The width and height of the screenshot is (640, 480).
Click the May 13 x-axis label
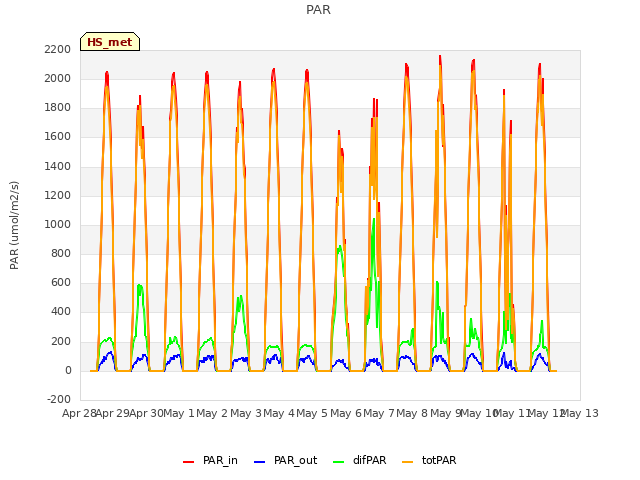click(x=579, y=413)
